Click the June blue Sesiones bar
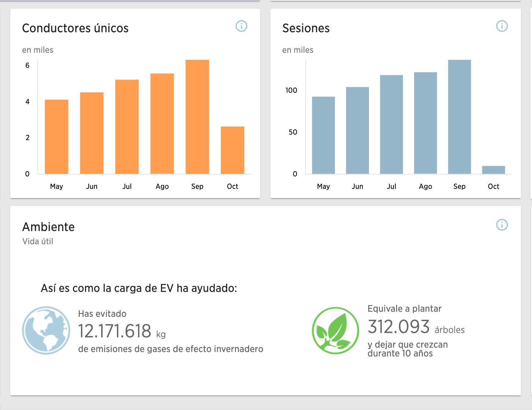Viewport: 532px width, 410px height. 357,130
